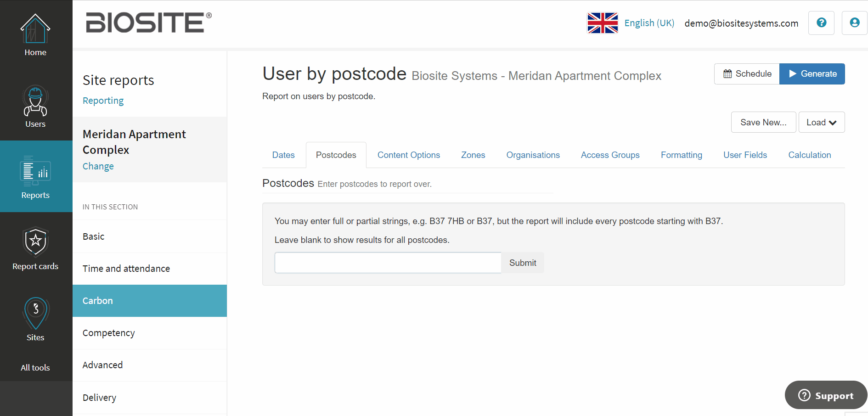Switch to the Dates tab
Screen dimensions: 868x416
[x=283, y=155]
